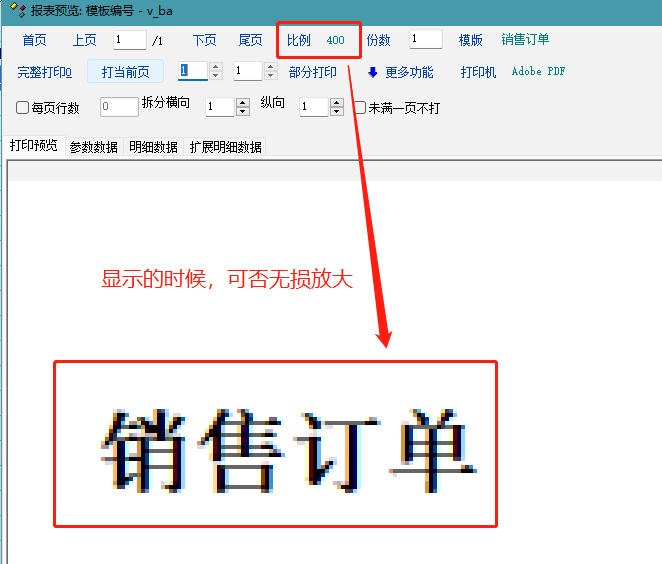Decrease the 纵向 spinner value
662x564 pixels.
(x=337, y=112)
